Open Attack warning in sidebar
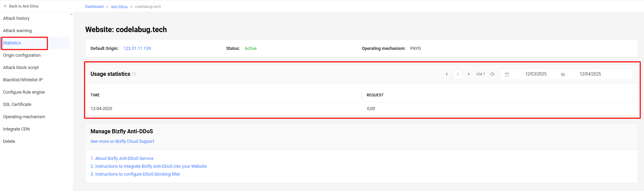Screen dimensions: 644x191 coord(17,31)
